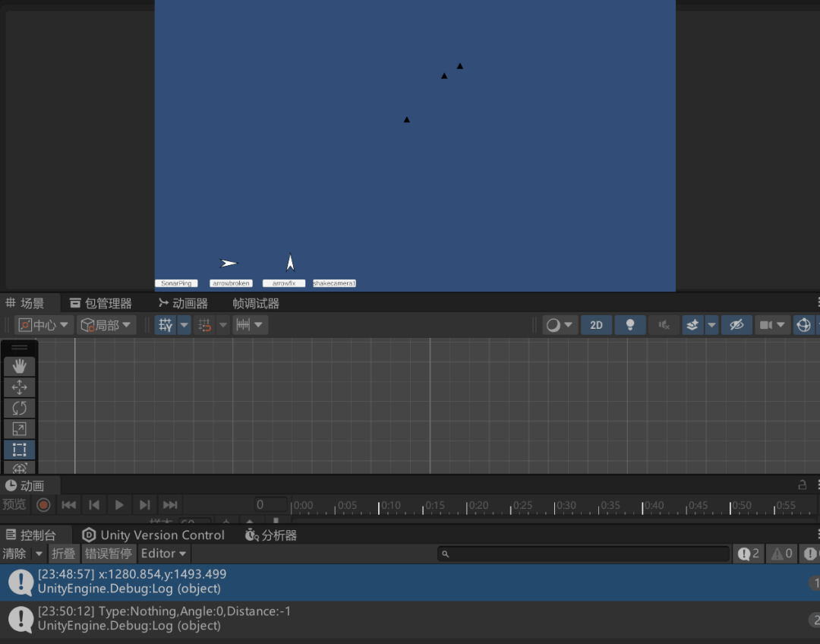The height and width of the screenshot is (644, 820).
Task: Switch to the 帧调试器 tab
Action: point(256,303)
